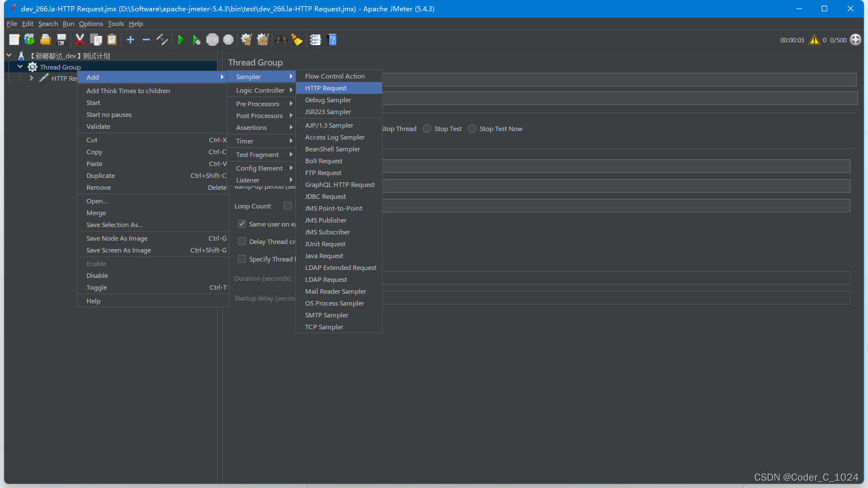Open the Run menu
The height and width of the screenshot is (488, 868).
tap(68, 24)
